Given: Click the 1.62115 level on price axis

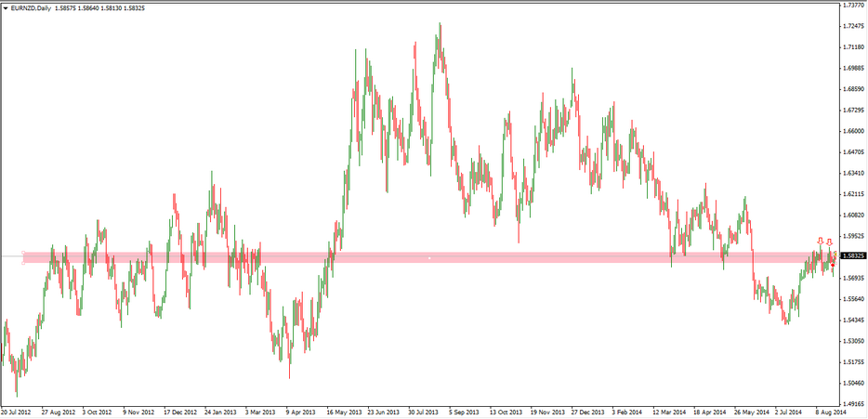Looking at the screenshot, I should pos(853,194).
